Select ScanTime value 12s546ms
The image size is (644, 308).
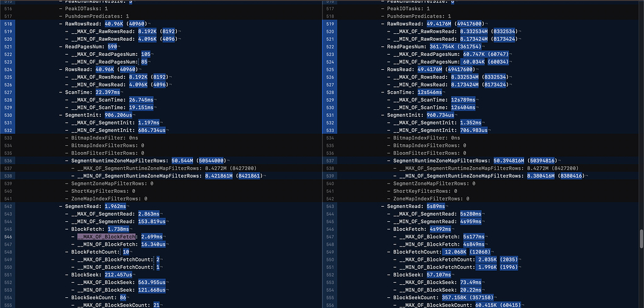coord(430,92)
